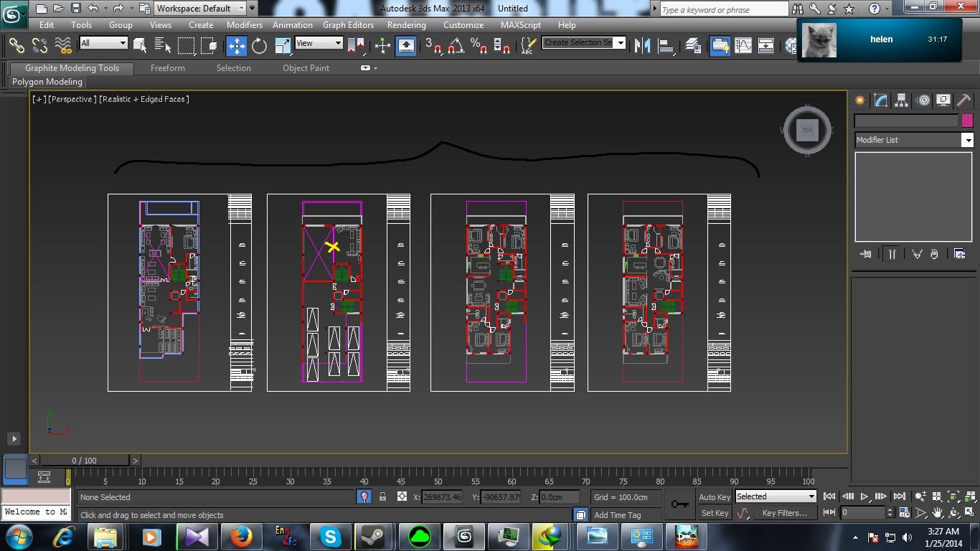Expand the Modifier List dropdown
The width and height of the screenshot is (980, 551).
(x=967, y=141)
